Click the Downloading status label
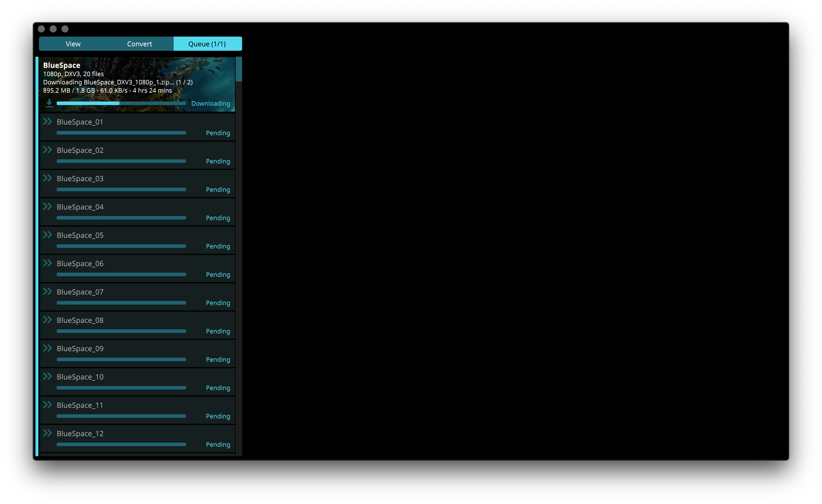 click(211, 103)
